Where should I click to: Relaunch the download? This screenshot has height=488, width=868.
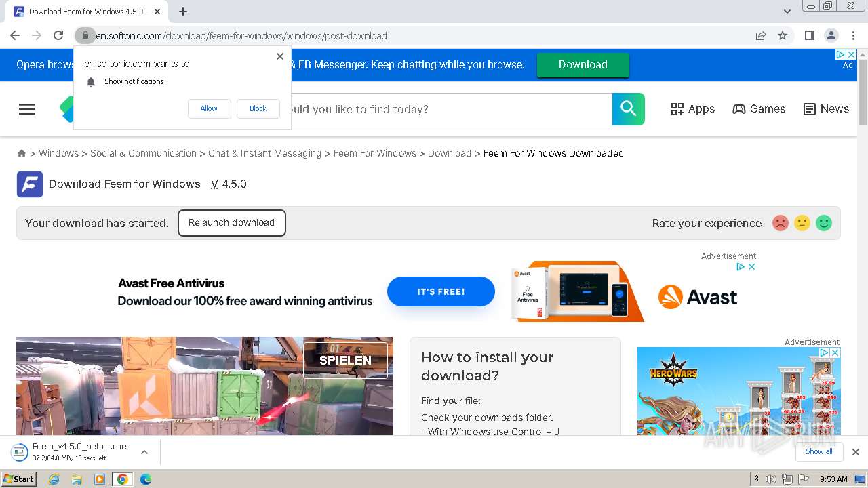pyautogui.click(x=232, y=223)
